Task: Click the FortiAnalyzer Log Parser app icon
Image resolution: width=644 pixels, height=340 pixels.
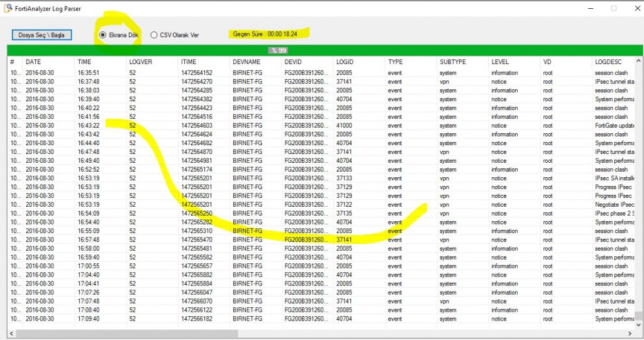Action: coord(8,8)
